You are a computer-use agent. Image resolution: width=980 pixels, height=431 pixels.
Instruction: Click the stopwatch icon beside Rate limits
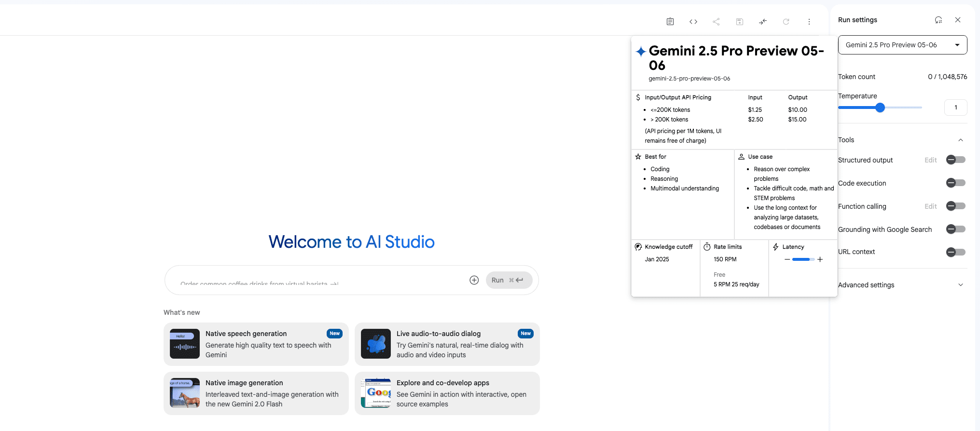(707, 247)
